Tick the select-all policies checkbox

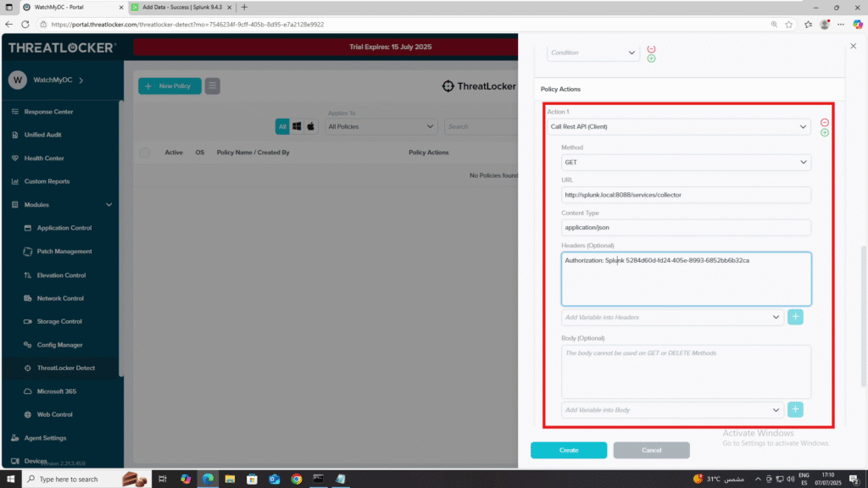[x=144, y=152]
